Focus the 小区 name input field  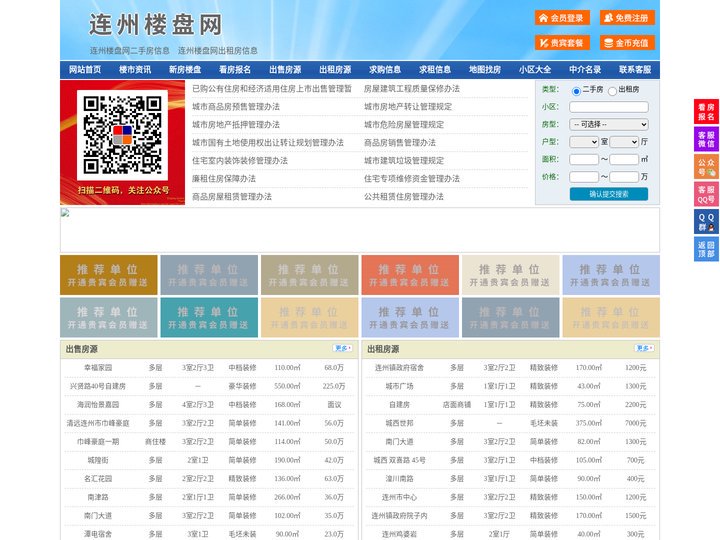tap(609, 107)
